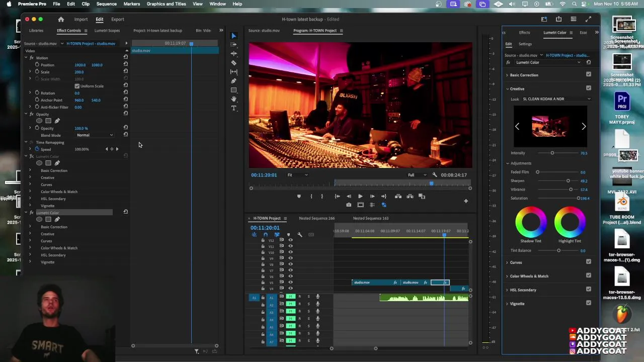Toggle the Curves section checkbox
The height and width of the screenshot is (362, 644).
589,261
